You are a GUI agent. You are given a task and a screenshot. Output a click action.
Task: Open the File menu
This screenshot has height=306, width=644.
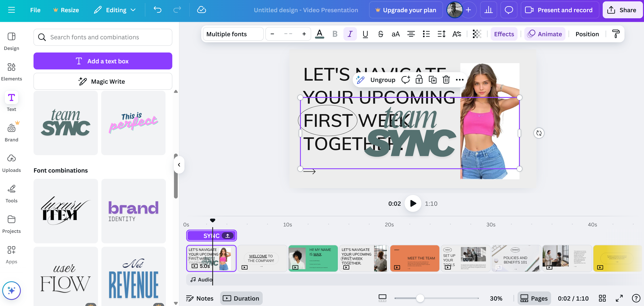point(35,10)
